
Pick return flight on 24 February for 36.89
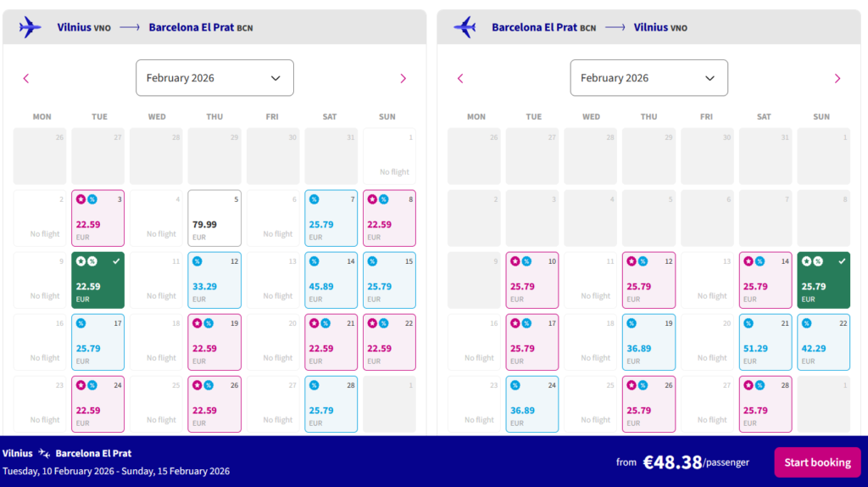tap(531, 404)
